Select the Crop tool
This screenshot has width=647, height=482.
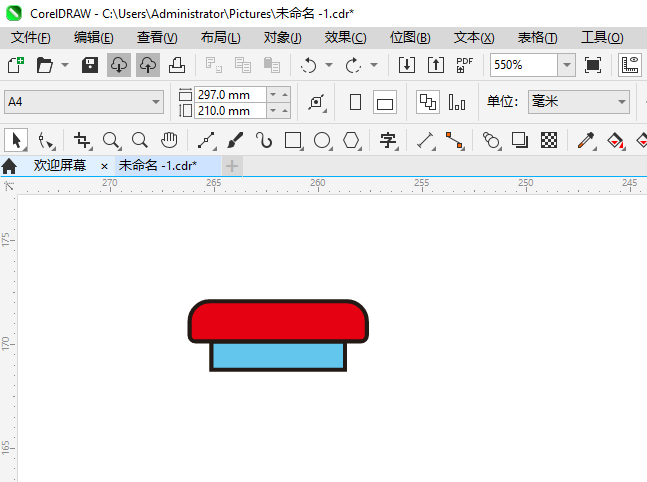[82, 140]
